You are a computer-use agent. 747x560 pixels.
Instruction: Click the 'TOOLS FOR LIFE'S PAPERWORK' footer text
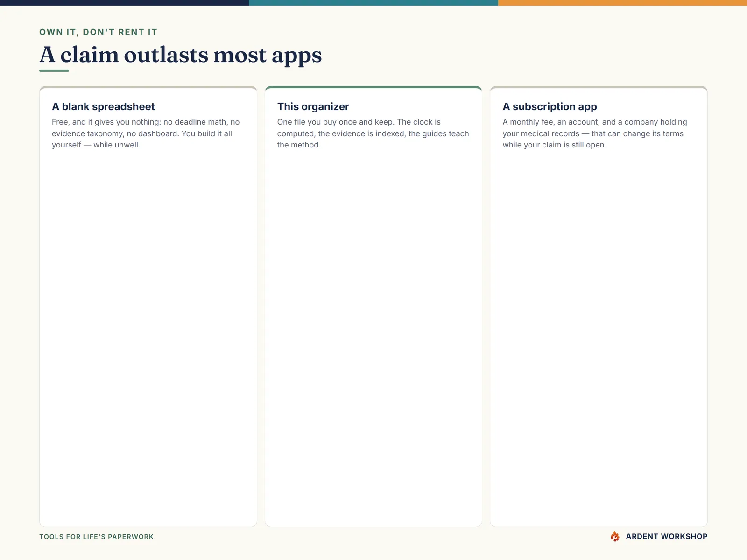[96, 537]
